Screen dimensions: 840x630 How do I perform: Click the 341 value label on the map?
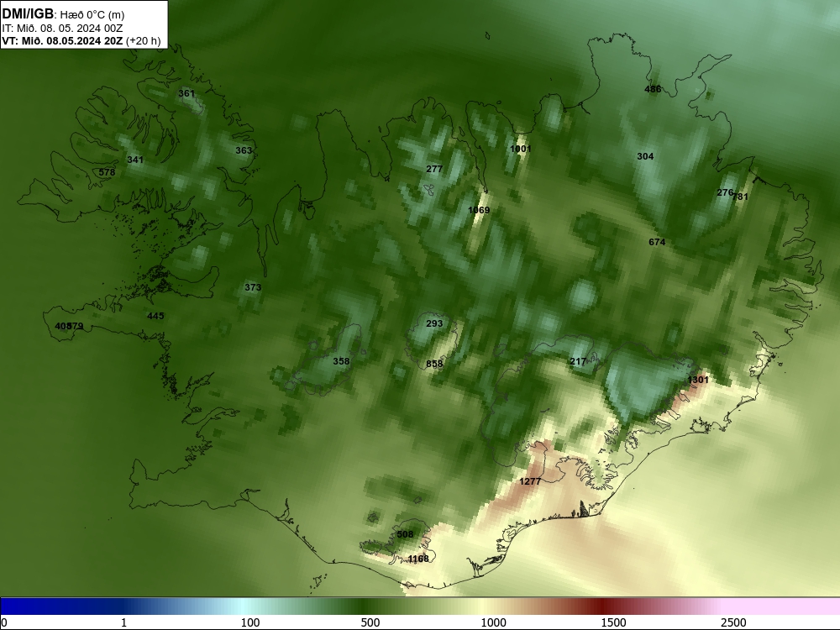pos(135,160)
